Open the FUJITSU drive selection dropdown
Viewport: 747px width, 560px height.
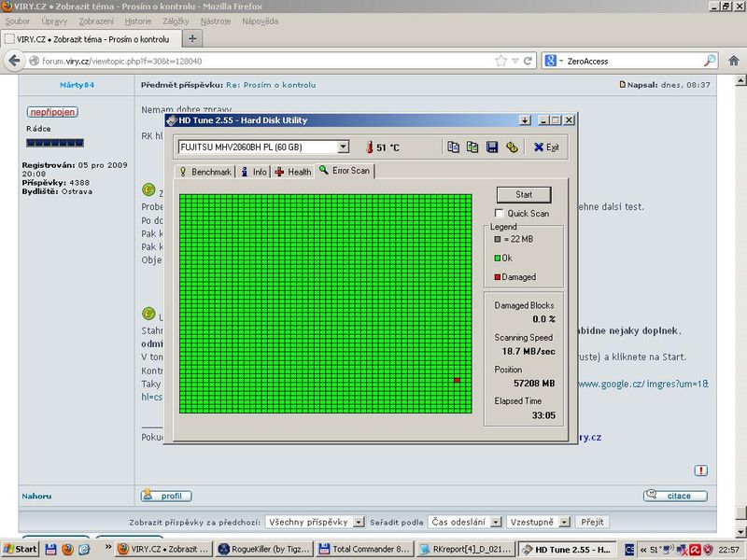343,147
